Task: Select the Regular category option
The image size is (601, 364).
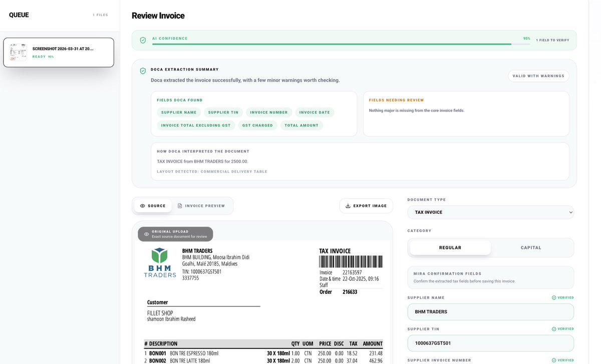Action: point(450,247)
